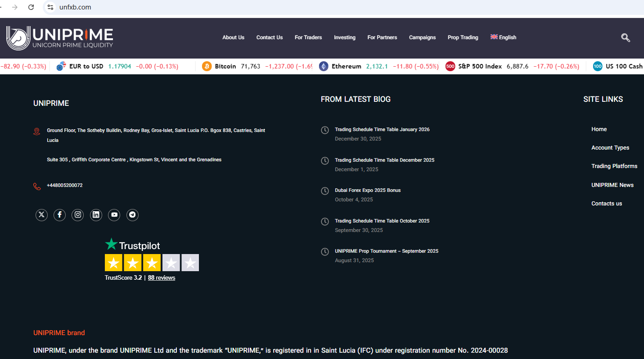Click the EUR to USD flag icon
This screenshot has width=644, height=359.
pyautogui.click(x=61, y=67)
